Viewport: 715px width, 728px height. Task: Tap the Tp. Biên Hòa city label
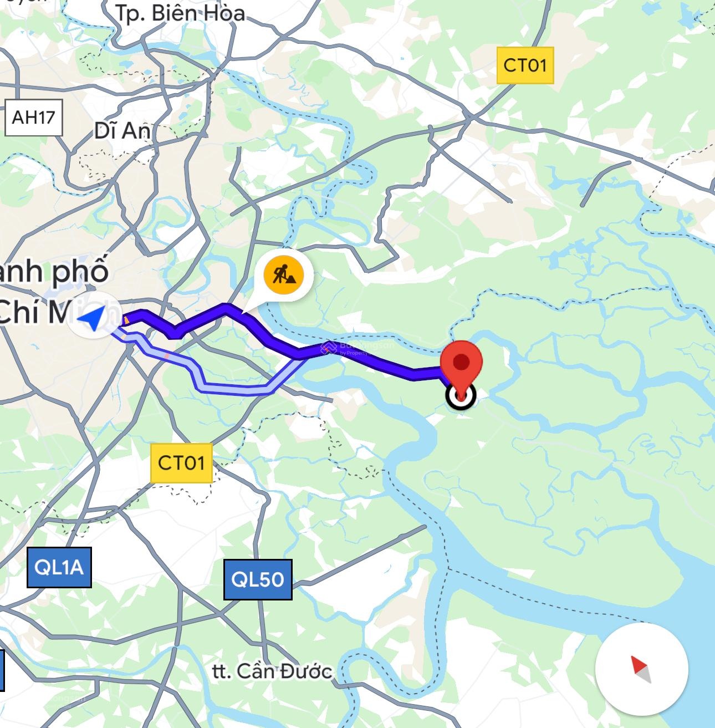(180, 13)
